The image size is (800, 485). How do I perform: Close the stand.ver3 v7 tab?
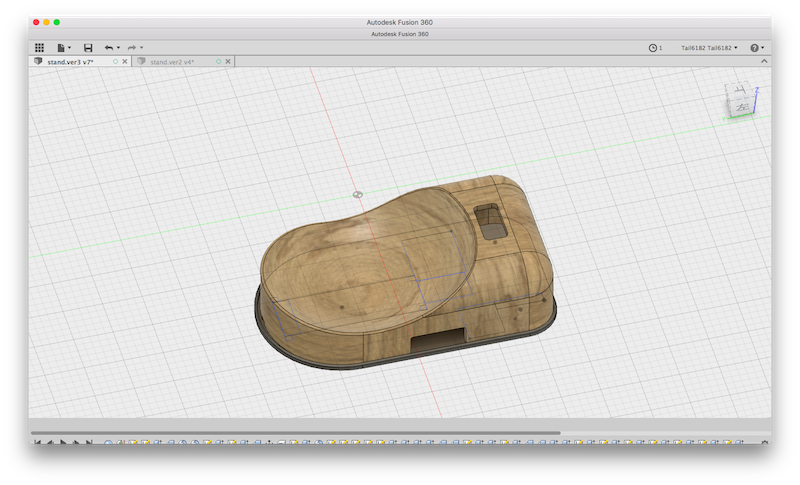pos(124,61)
